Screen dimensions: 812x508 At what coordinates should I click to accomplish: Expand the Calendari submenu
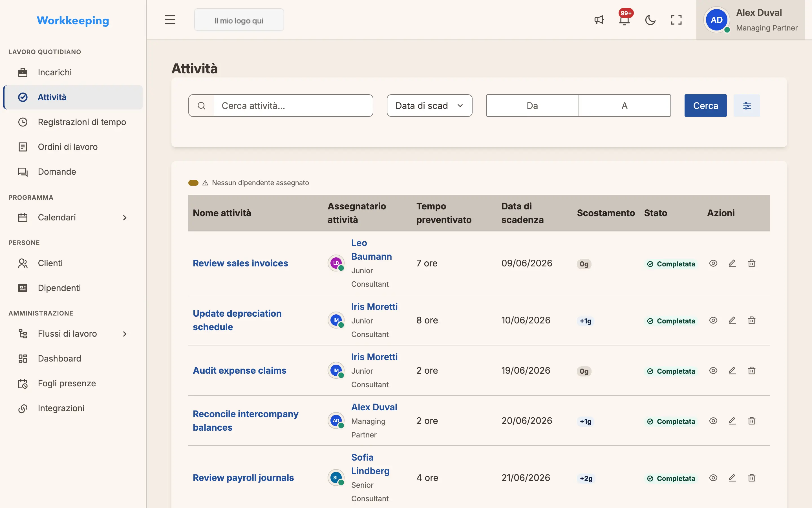[x=73, y=217]
